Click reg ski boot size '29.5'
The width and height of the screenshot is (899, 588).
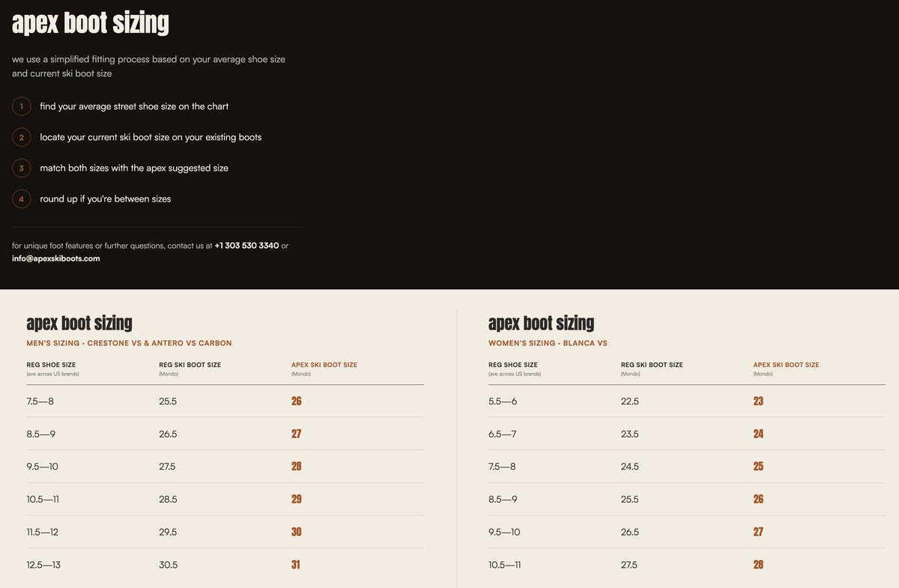tap(168, 532)
